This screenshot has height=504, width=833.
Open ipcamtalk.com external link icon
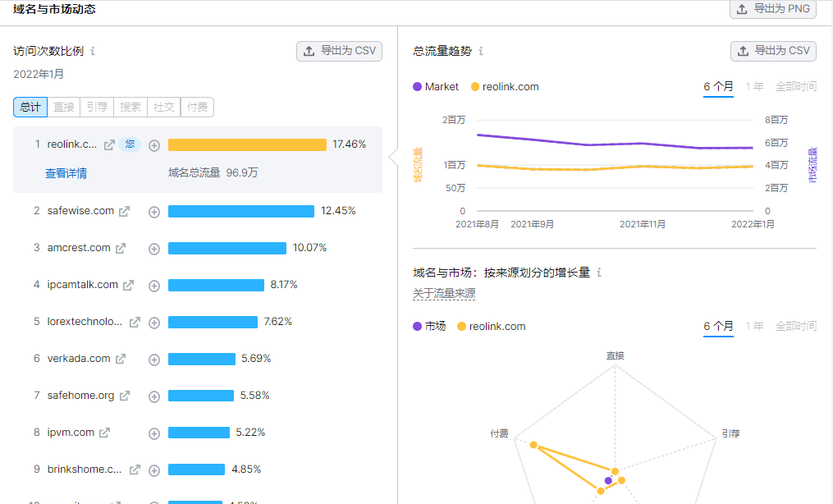click(x=128, y=285)
